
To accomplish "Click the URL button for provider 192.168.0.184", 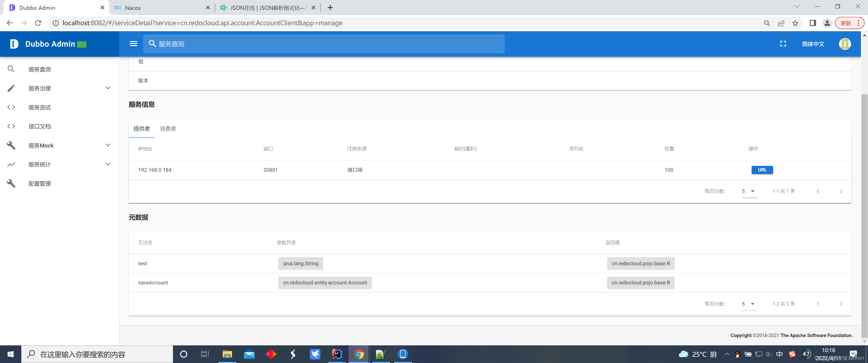I will tap(762, 170).
